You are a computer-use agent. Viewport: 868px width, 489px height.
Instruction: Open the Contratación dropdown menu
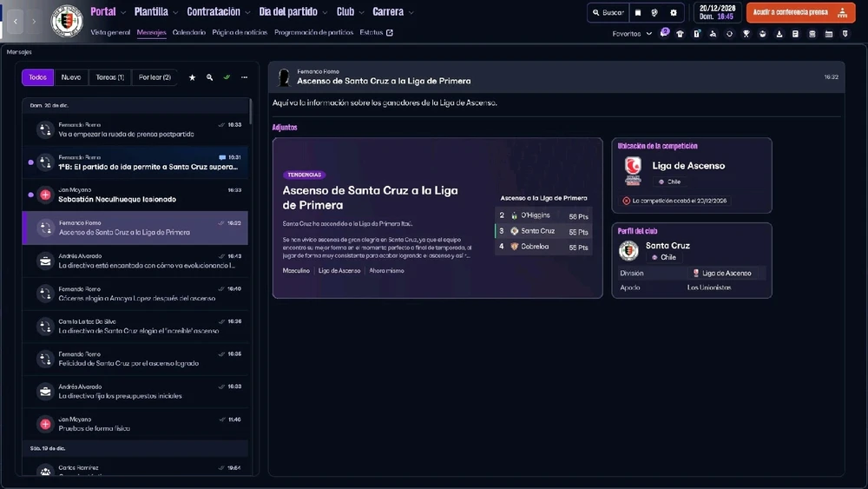(218, 11)
